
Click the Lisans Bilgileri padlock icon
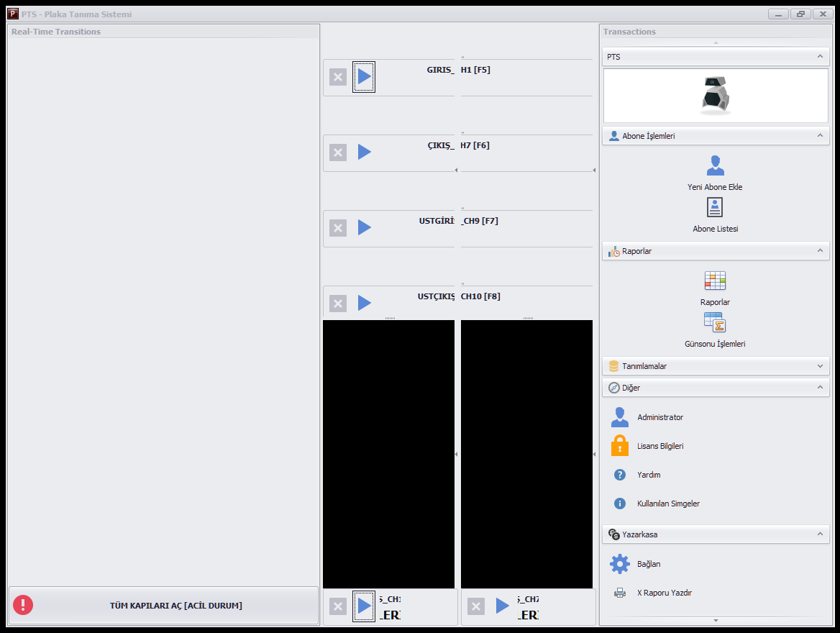[x=620, y=445]
